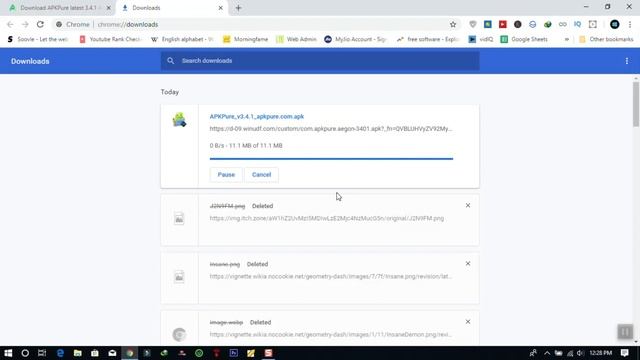Image resolution: width=640 pixels, height=360 pixels.
Task: Close the Downloads tab
Action: click(220, 8)
